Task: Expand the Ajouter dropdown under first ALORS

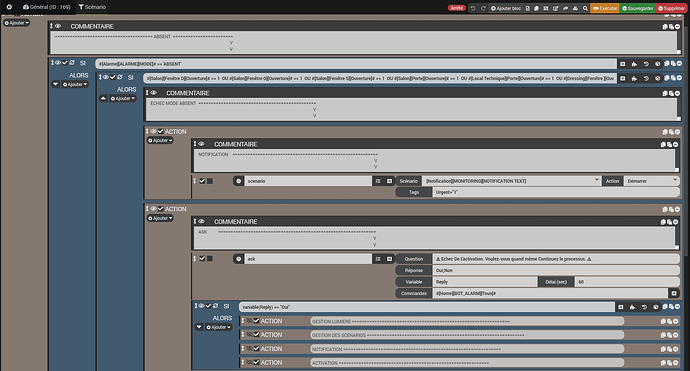Action: [x=75, y=84]
